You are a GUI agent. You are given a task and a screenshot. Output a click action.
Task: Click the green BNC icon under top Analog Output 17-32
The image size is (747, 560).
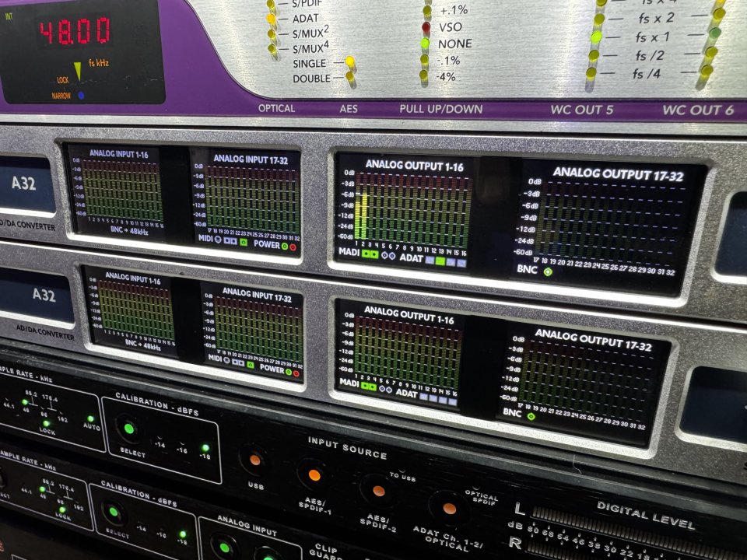click(x=548, y=272)
